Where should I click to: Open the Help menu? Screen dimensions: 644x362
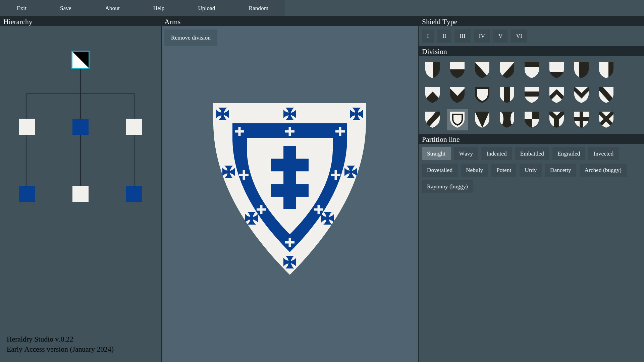tap(158, 8)
